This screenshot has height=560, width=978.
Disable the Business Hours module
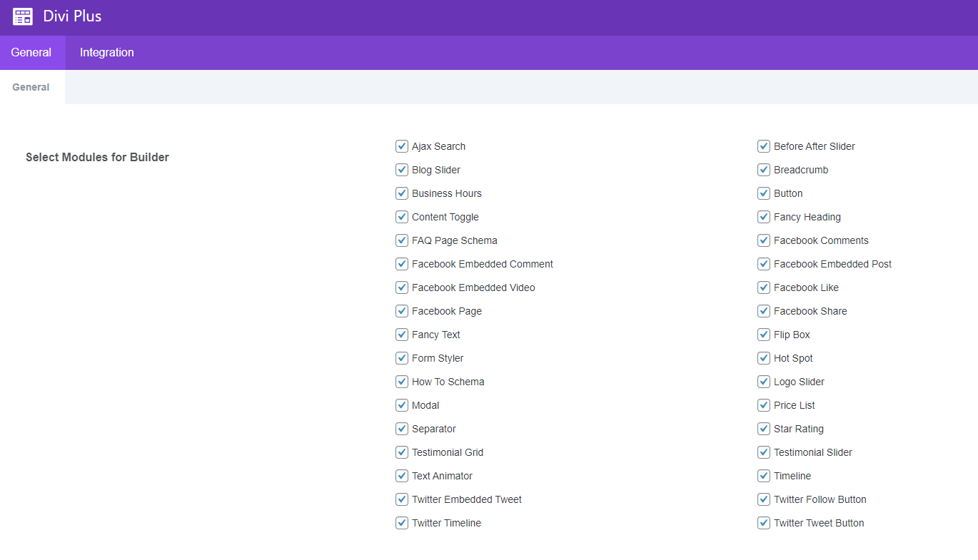click(402, 193)
